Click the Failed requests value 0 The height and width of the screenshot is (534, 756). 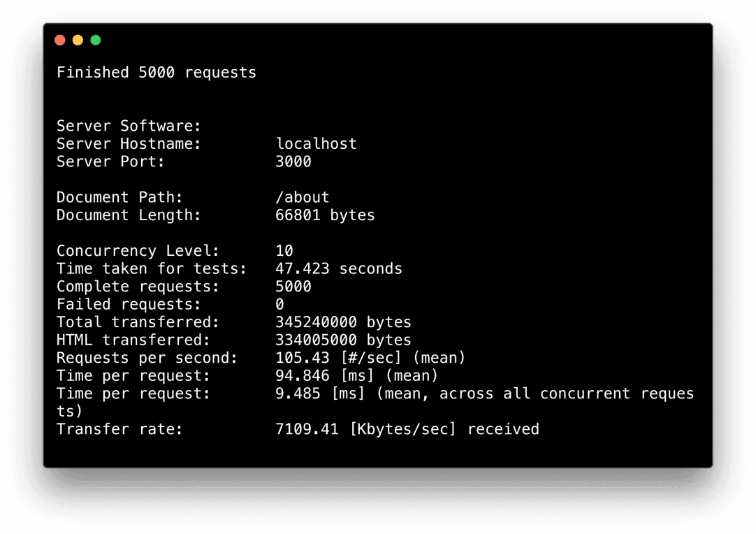[x=280, y=305]
